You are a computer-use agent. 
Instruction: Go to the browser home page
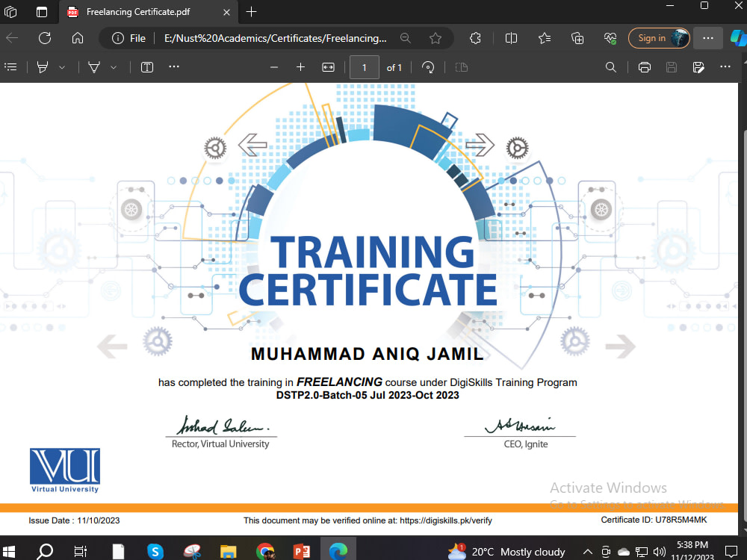point(78,38)
